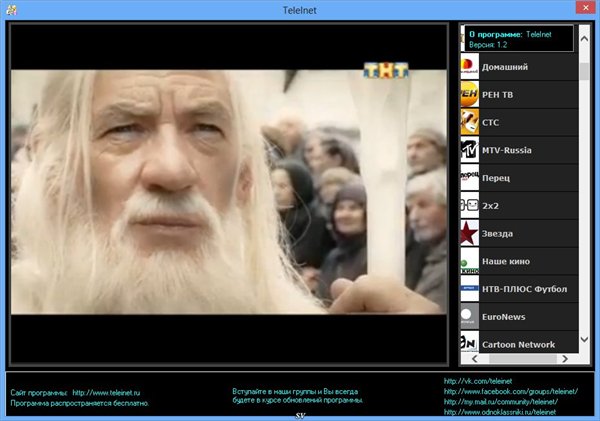Image resolution: width=600 pixels, height=421 pixels.
Task: Click the TeleInet app icon in title bar
Action: tap(11, 10)
